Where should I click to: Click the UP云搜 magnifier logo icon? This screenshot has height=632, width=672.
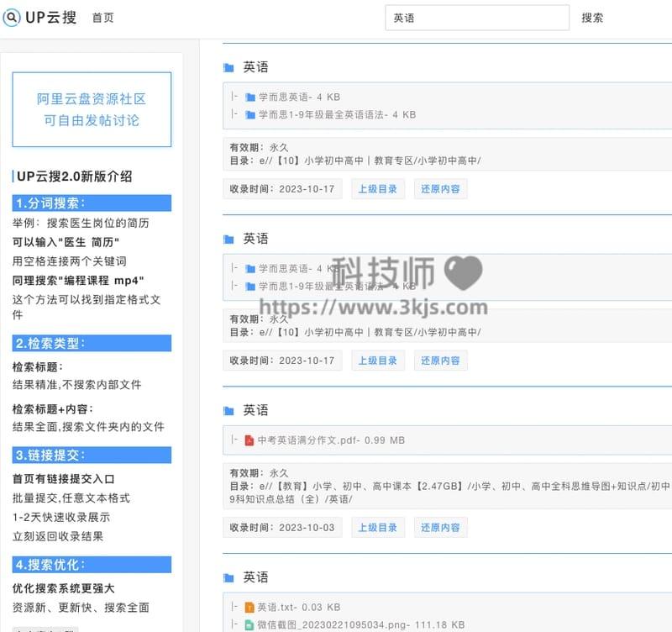[x=11, y=18]
